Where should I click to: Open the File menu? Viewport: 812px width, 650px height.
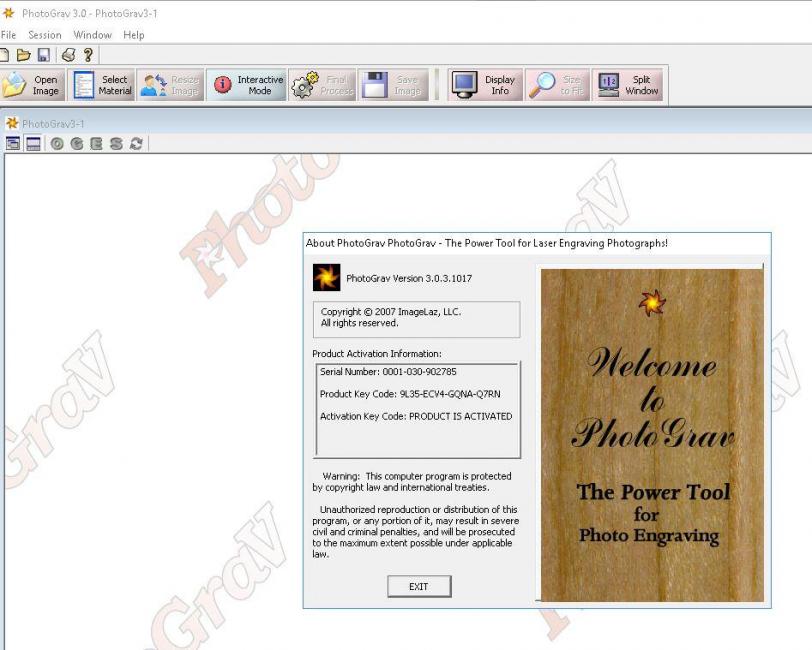pos(8,35)
